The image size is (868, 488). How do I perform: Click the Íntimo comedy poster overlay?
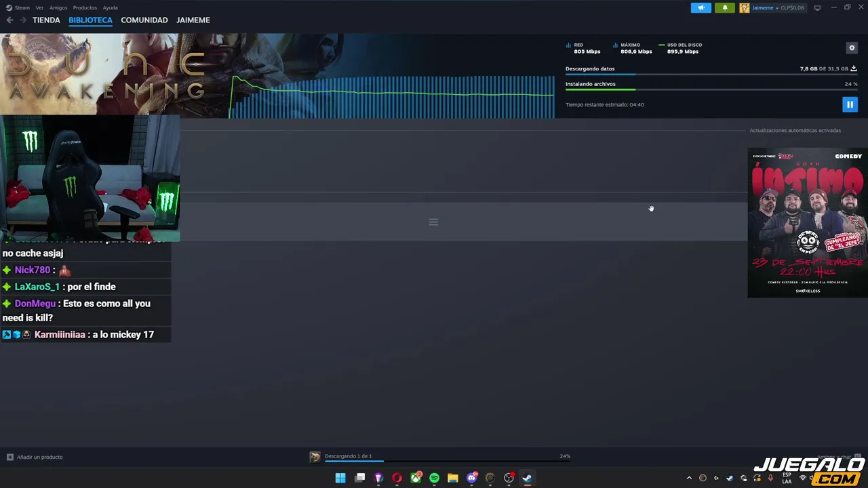pos(808,222)
